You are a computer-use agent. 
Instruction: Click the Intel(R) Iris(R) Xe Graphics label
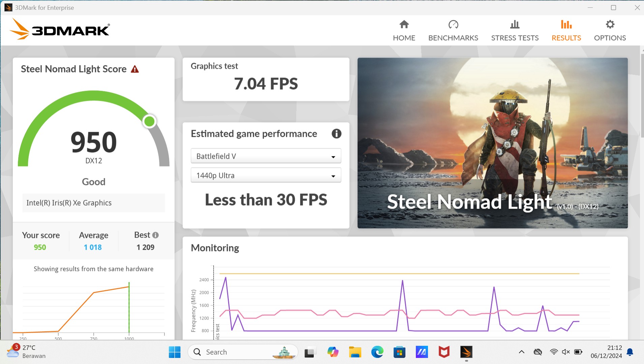(x=69, y=203)
